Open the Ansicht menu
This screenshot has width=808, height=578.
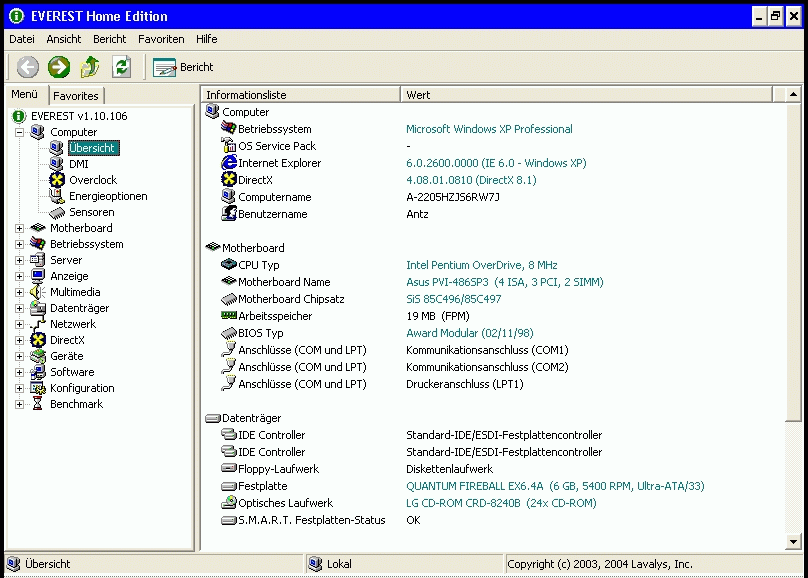[64, 39]
